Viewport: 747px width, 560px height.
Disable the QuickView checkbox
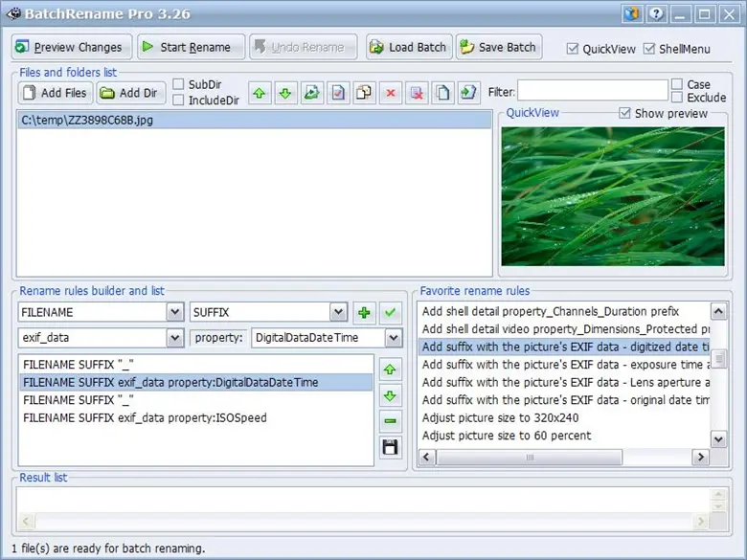pos(573,49)
